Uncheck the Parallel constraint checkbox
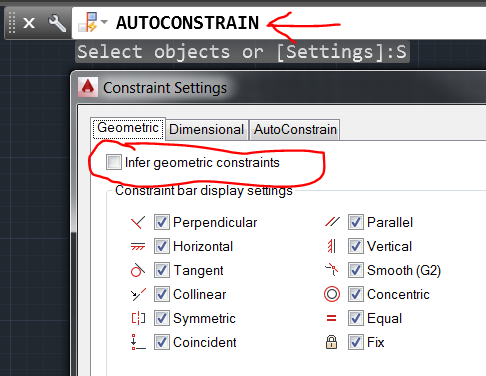 coord(356,222)
